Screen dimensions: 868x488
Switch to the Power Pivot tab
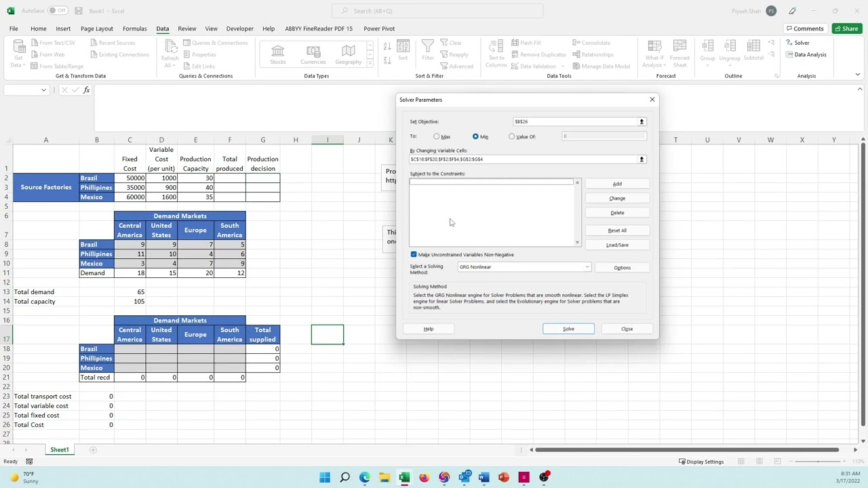click(379, 28)
